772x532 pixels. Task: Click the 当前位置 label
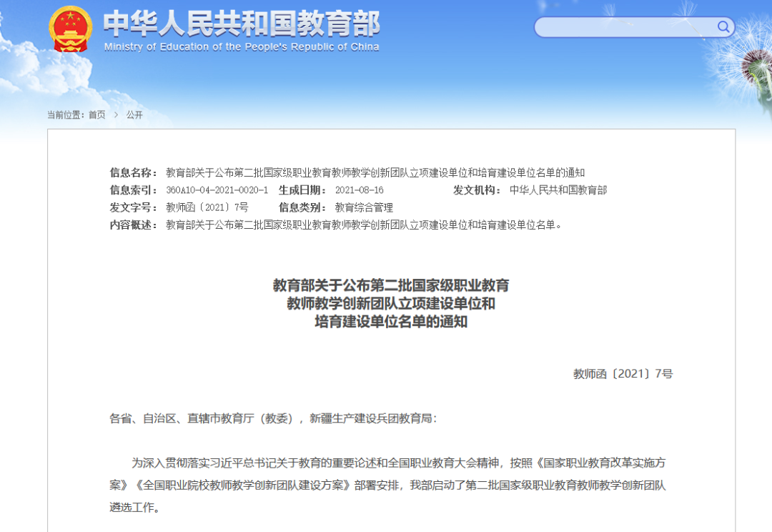click(x=66, y=115)
